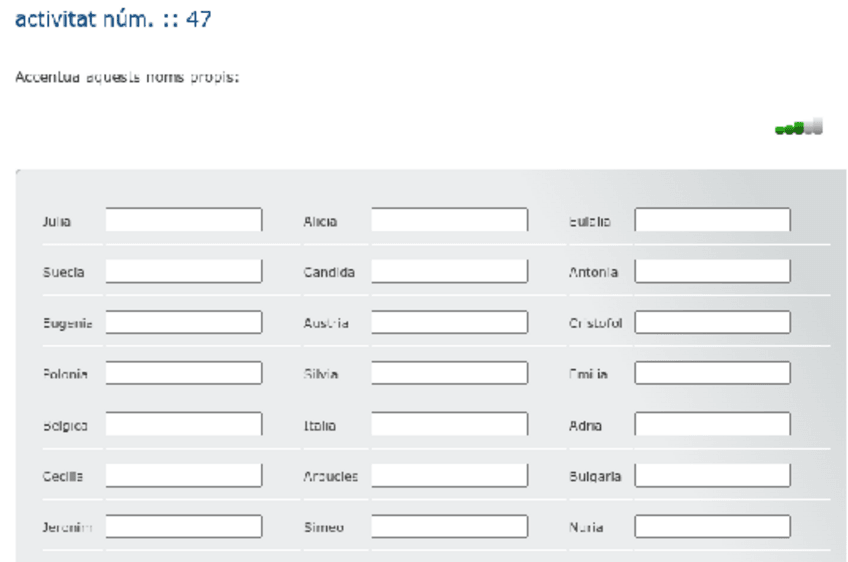Image resolution: width=848 pixels, height=562 pixels.
Task: Select the Simeo input field
Action: pyautogui.click(x=449, y=527)
